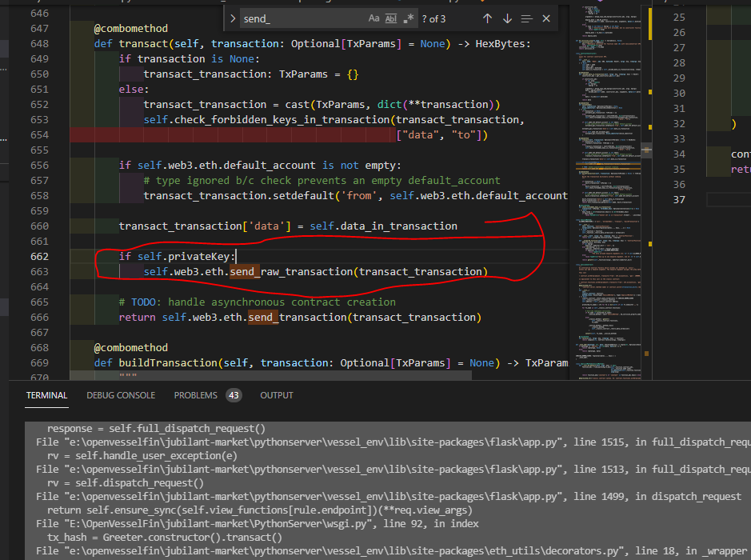Close the find widget
This screenshot has width=751, height=560.
pos(546,18)
